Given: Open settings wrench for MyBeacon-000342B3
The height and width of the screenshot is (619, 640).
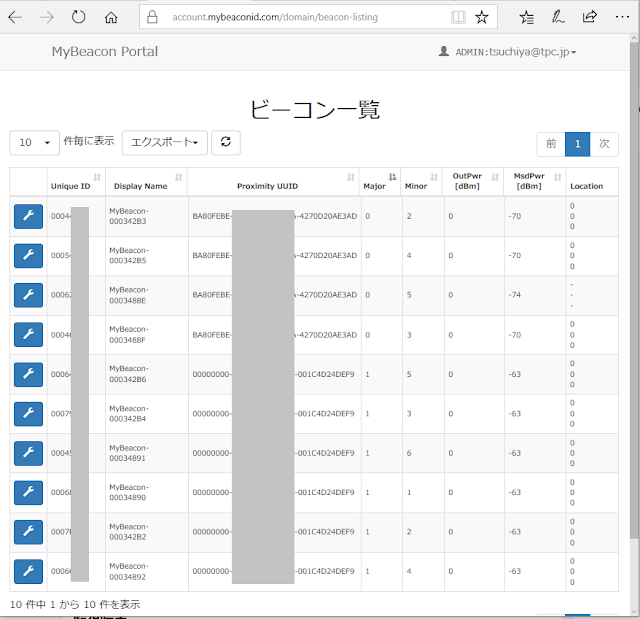Looking at the screenshot, I should tap(28, 216).
